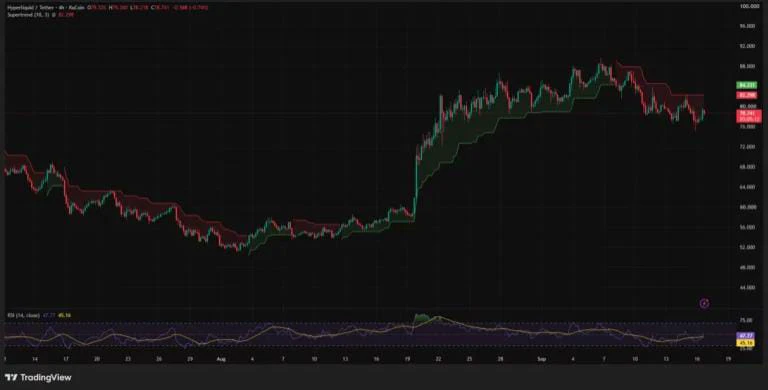Click the 22 date label on time axis

coord(438,359)
